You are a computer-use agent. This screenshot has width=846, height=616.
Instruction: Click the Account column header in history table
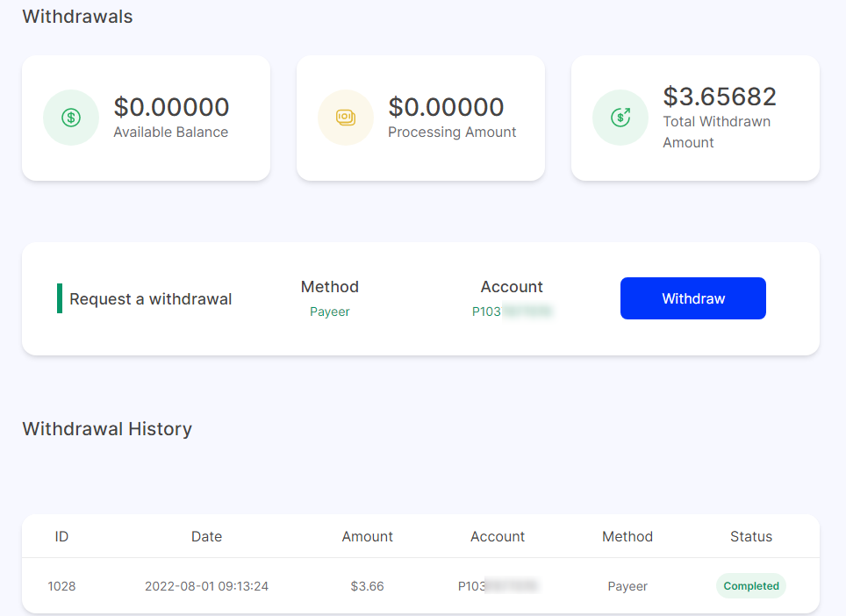pos(498,537)
